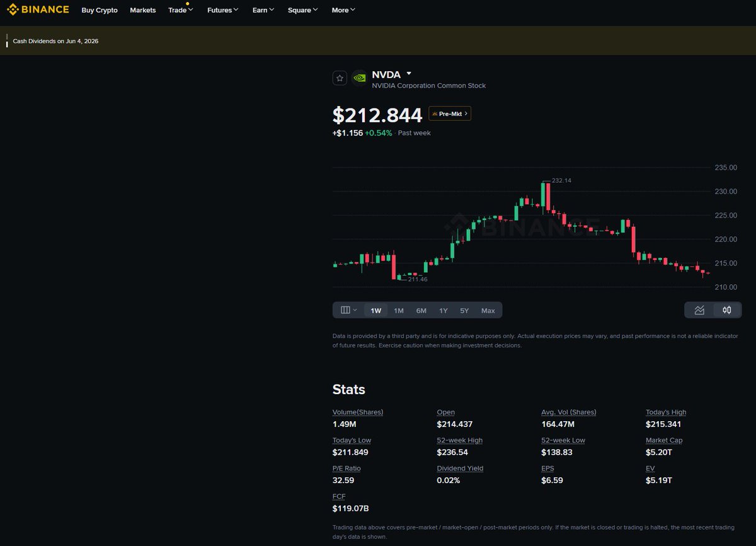Expand the More menu
756x546 pixels.
pos(343,10)
